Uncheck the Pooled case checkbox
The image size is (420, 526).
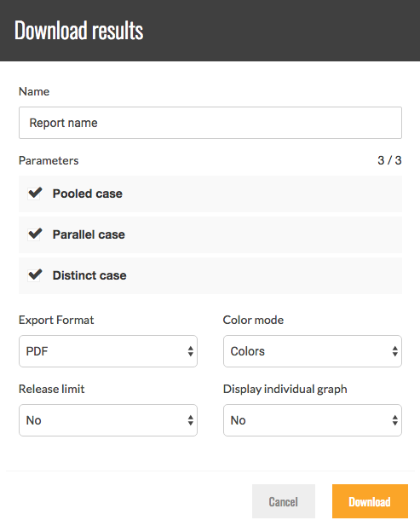35,194
